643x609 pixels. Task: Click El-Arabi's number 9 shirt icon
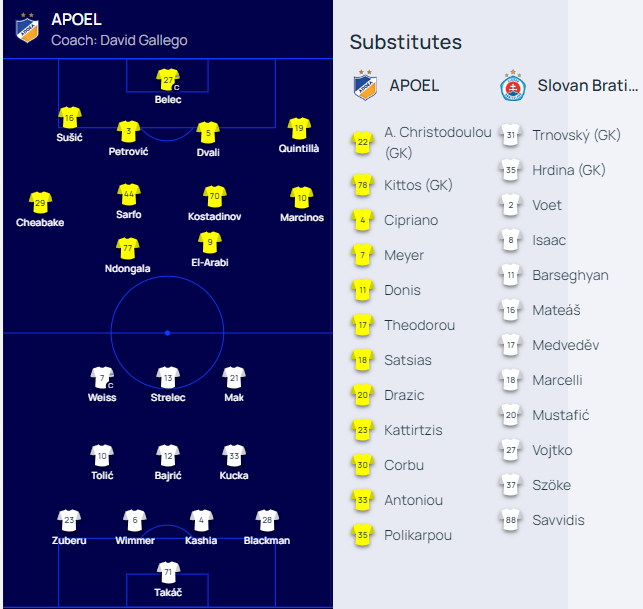coord(210,242)
